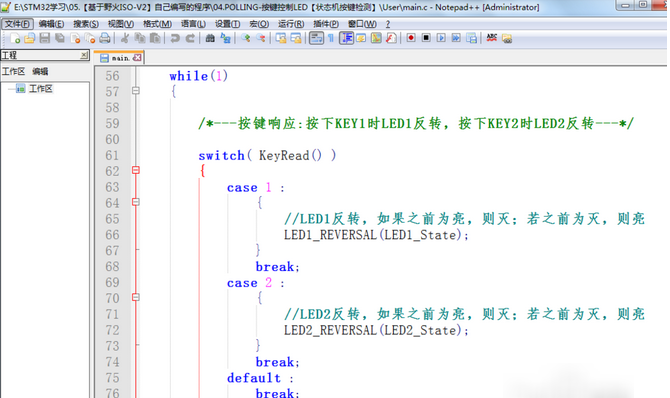Image resolution: width=670 pixels, height=398 pixels.
Task: Play back the recorded macro
Action: click(x=441, y=38)
